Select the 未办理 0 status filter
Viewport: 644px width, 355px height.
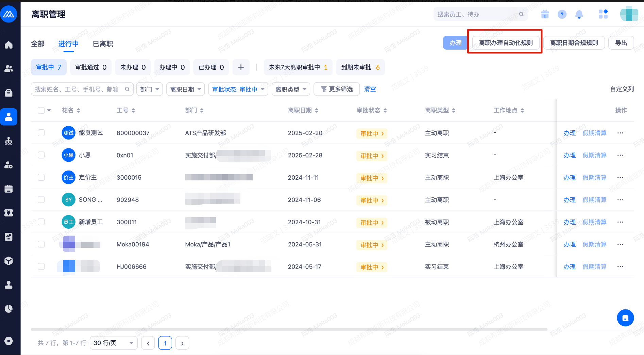(133, 67)
